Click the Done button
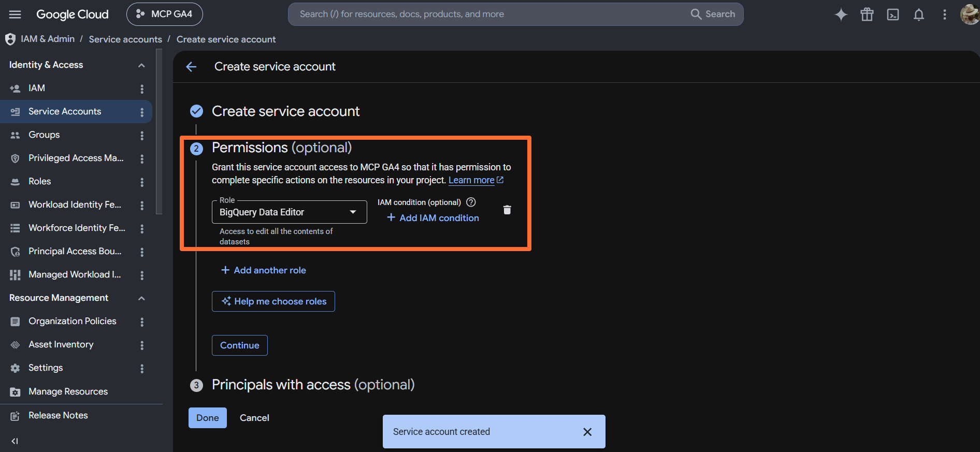This screenshot has width=980, height=452. pos(208,418)
